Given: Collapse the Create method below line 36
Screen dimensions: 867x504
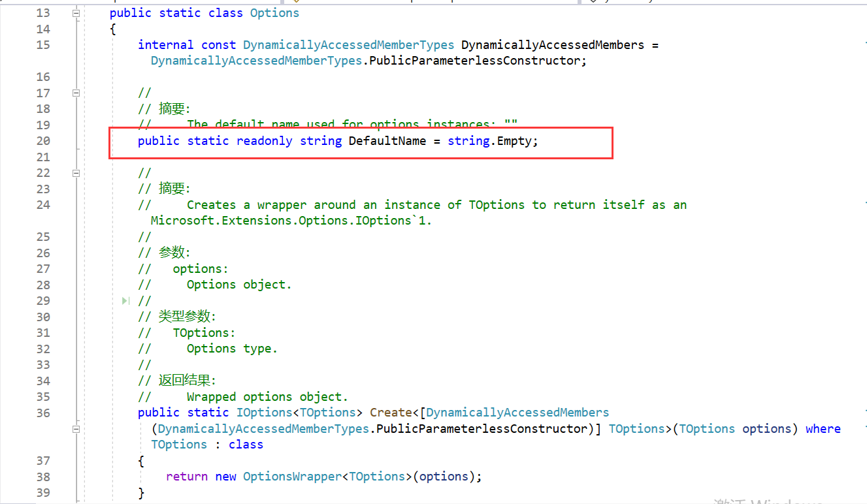Looking at the screenshot, I should [76, 429].
